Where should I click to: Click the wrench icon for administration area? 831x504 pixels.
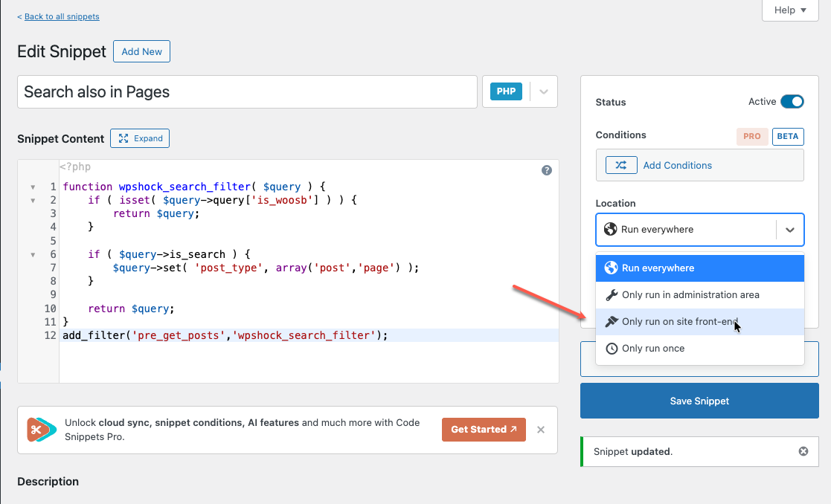[612, 295]
